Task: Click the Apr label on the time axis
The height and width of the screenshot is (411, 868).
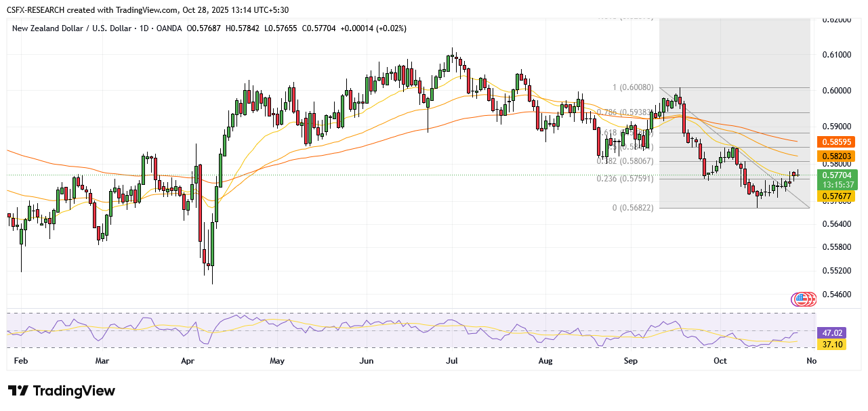Action: click(188, 361)
